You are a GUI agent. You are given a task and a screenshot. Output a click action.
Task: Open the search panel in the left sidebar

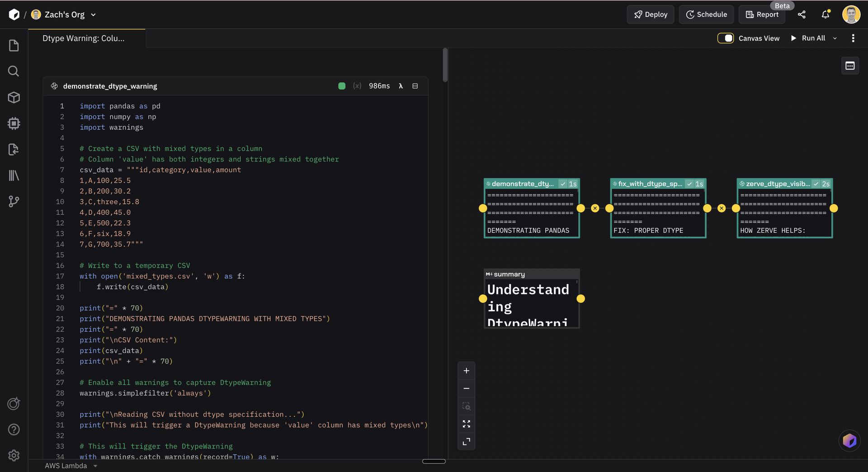[14, 71]
